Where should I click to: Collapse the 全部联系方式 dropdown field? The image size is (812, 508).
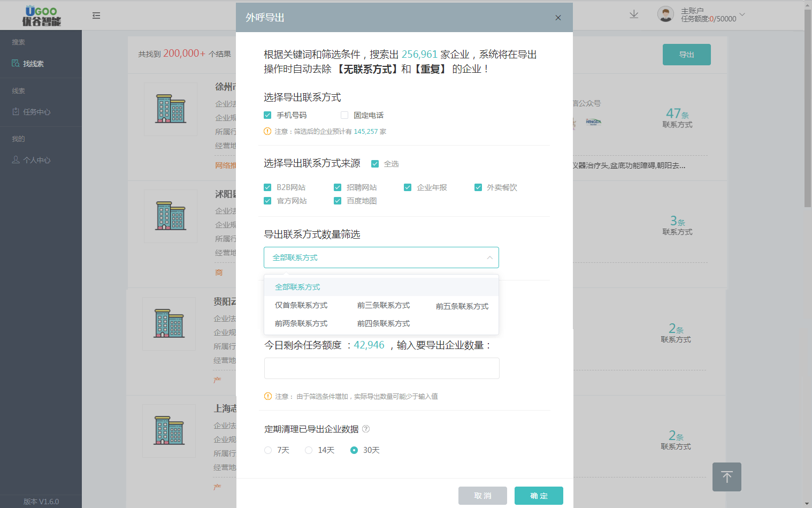click(x=381, y=257)
